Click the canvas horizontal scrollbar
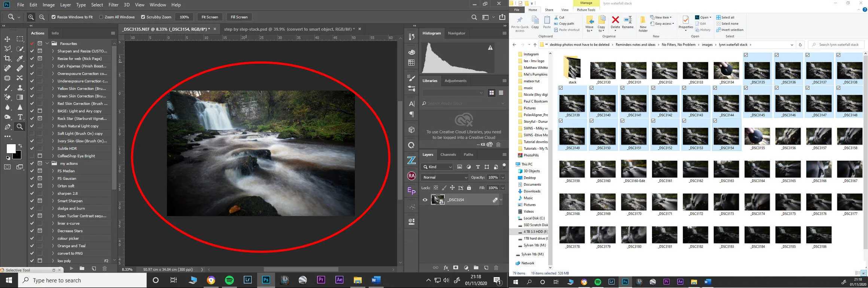868x288 pixels. coord(301,269)
